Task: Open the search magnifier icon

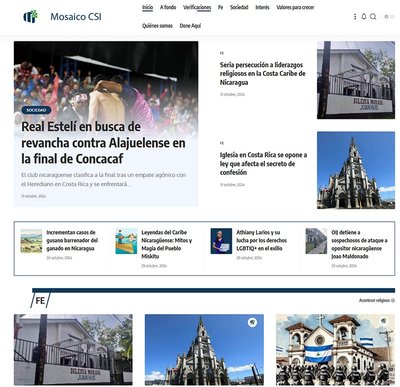Action: click(x=373, y=17)
